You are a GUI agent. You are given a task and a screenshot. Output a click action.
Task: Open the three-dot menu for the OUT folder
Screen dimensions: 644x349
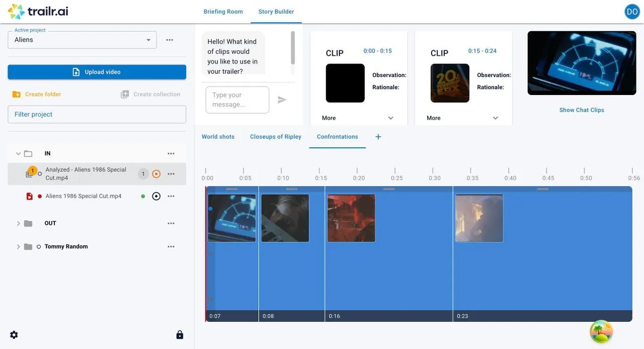pyautogui.click(x=171, y=223)
